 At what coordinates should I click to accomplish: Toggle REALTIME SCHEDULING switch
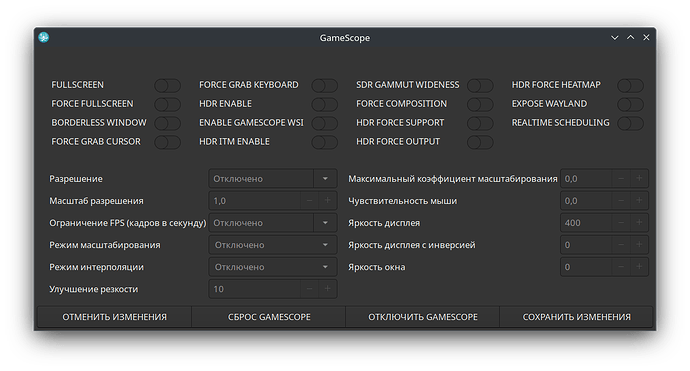630,123
